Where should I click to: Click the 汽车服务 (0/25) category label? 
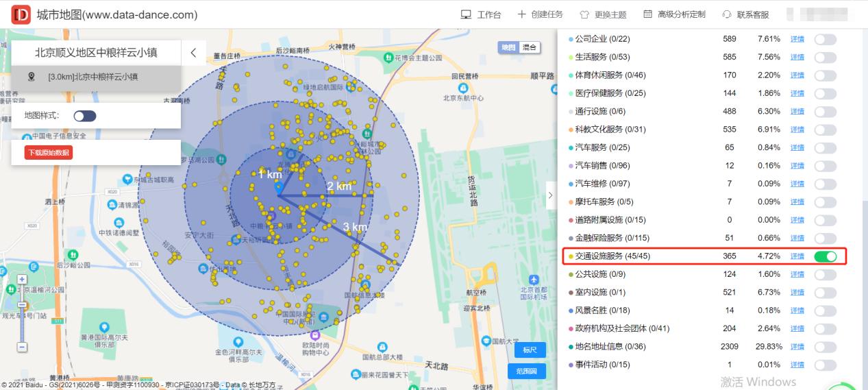click(x=602, y=147)
